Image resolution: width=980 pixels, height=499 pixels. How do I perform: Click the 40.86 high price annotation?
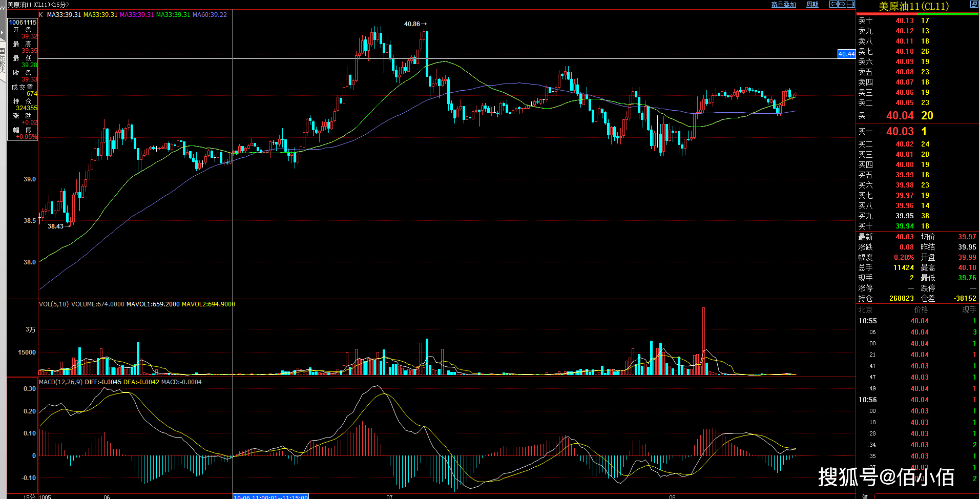pyautogui.click(x=412, y=24)
